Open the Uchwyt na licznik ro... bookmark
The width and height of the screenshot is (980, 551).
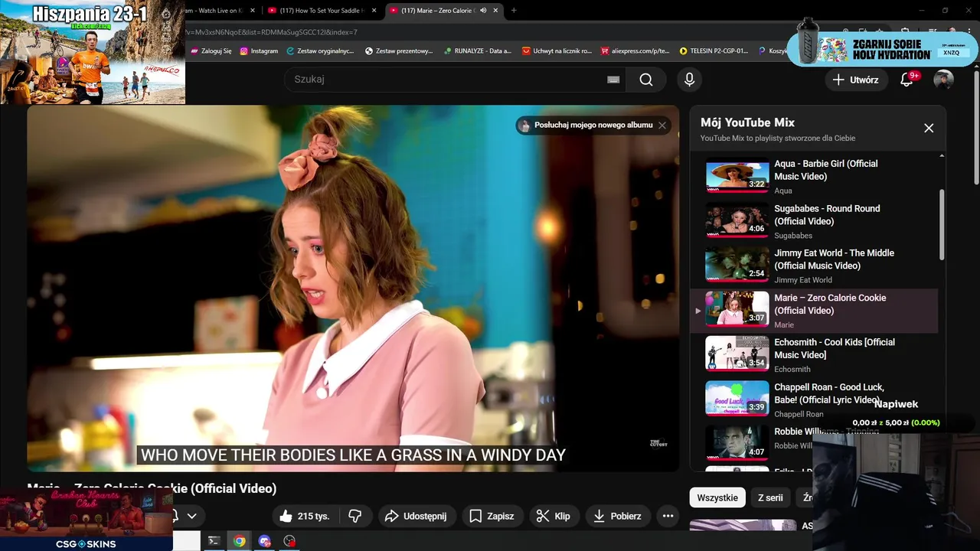click(x=557, y=51)
